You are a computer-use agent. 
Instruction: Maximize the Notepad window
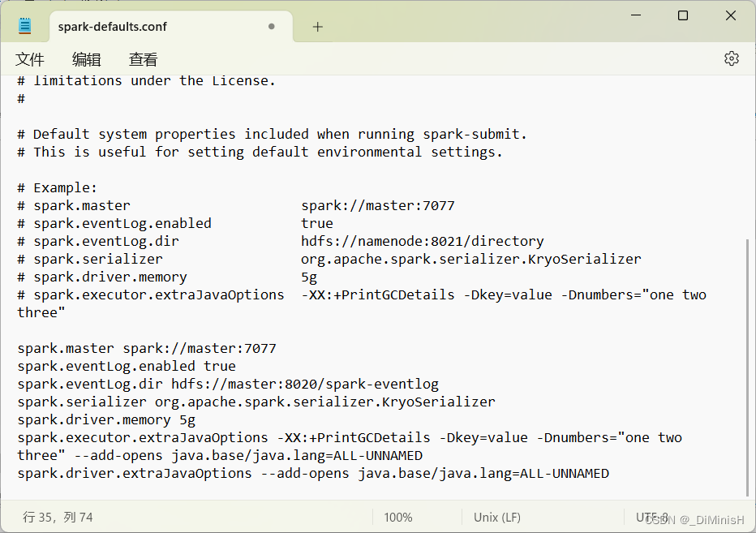click(683, 15)
